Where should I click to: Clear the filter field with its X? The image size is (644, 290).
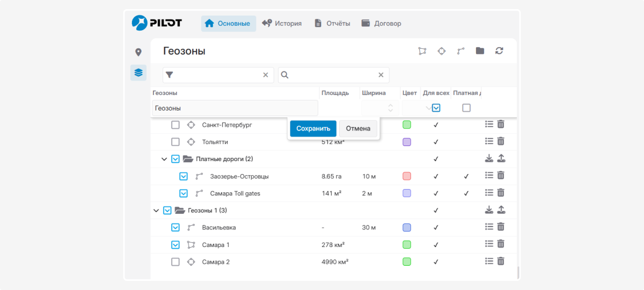pos(265,75)
